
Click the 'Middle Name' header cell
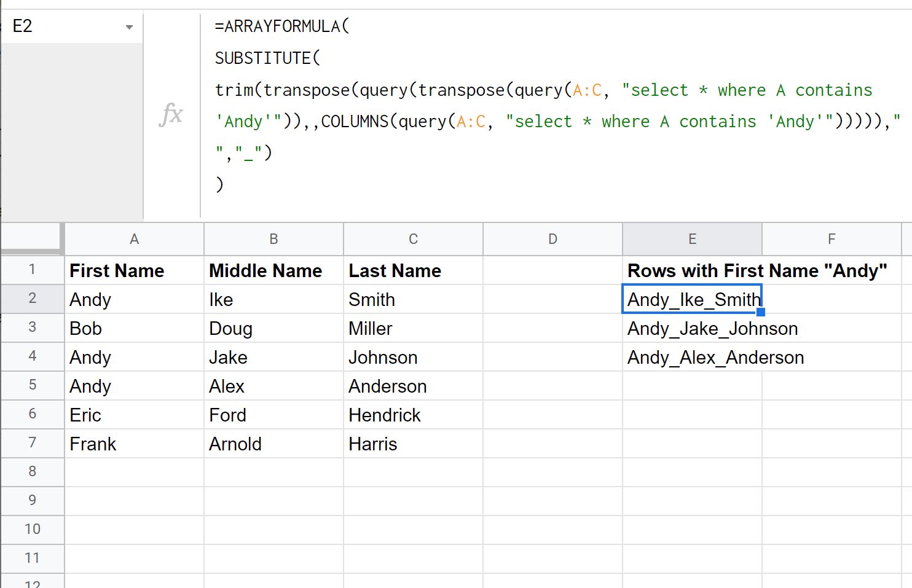[273, 270]
